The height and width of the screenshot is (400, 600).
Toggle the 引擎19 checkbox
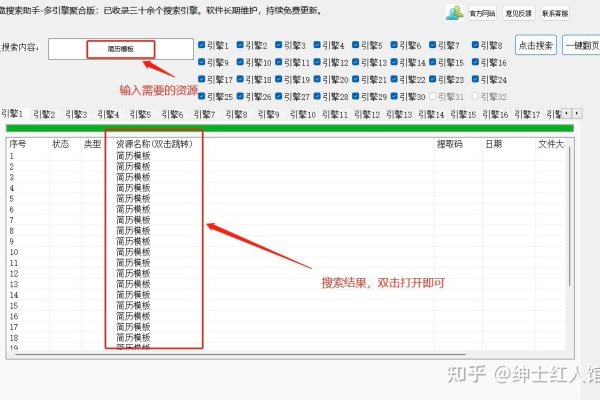[x=279, y=79]
